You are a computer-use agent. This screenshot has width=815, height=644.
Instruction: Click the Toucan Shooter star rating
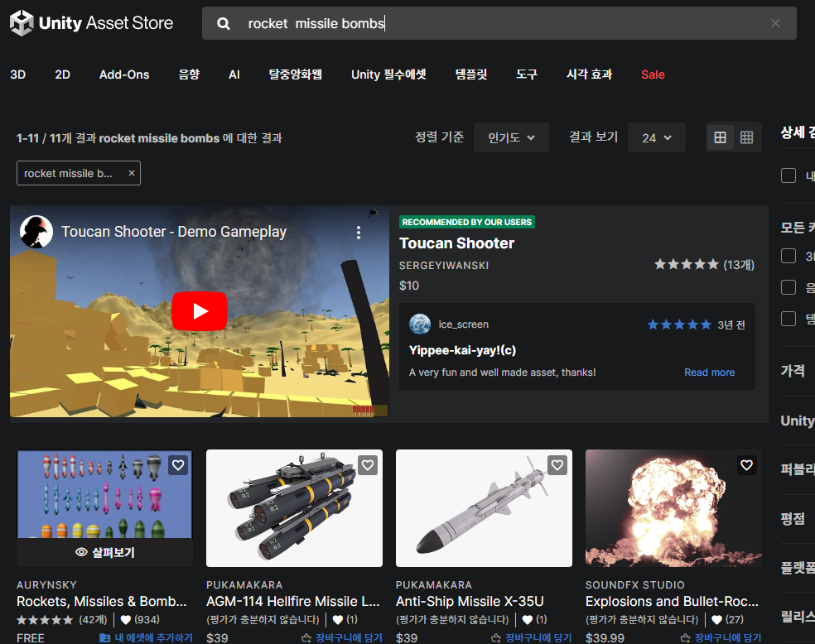(686, 264)
